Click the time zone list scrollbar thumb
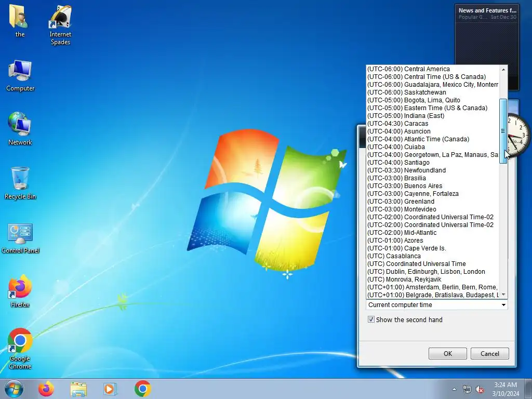Image resolution: width=532 pixels, height=399 pixels. pyautogui.click(x=503, y=131)
